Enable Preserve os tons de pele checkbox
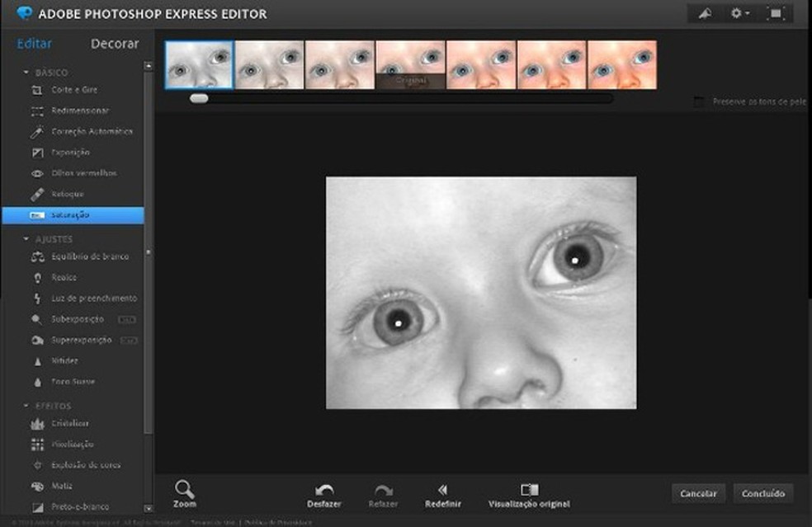812x527 pixels. [700, 101]
